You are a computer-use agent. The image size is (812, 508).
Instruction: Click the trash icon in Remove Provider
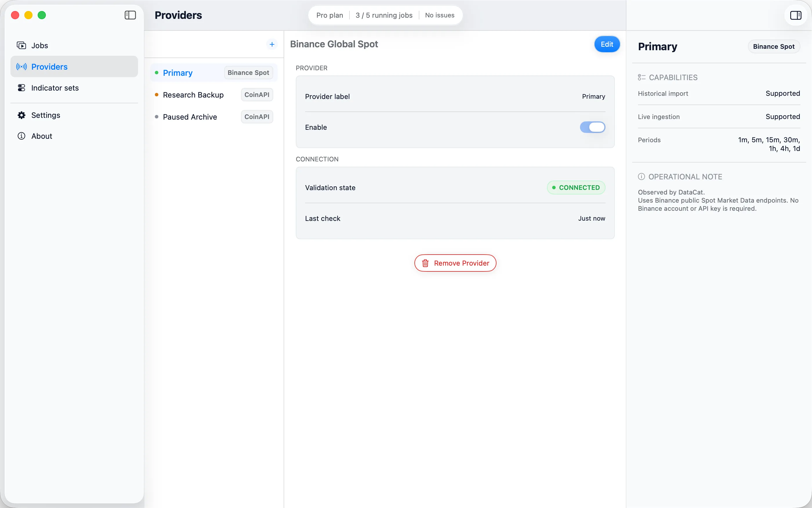pyautogui.click(x=425, y=263)
